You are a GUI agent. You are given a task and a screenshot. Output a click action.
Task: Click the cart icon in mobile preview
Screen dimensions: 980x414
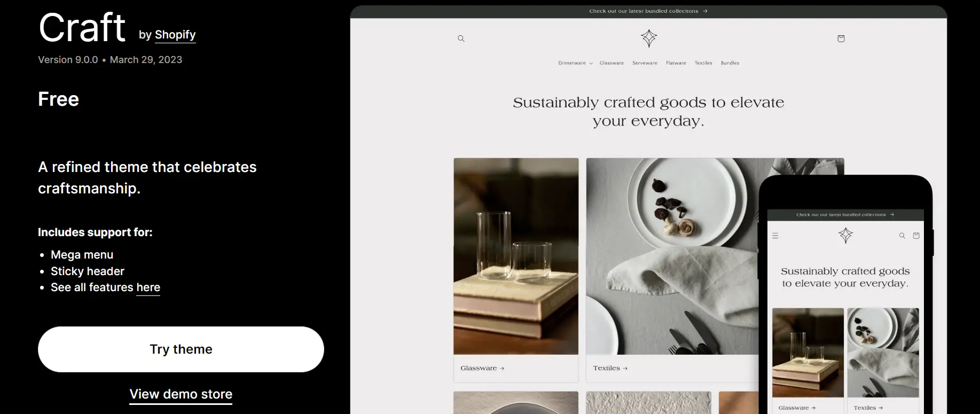(x=916, y=236)
